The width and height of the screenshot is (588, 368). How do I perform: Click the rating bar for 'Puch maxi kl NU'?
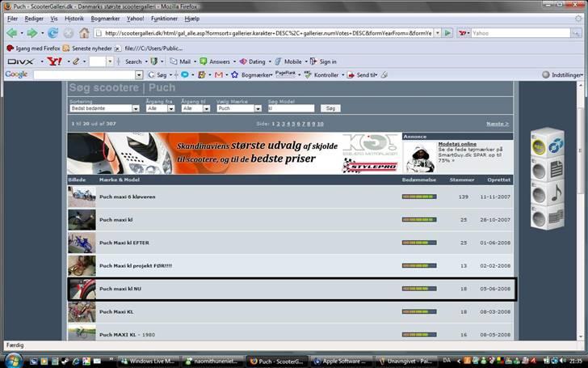pyautogui.click(x=418, y=289)
